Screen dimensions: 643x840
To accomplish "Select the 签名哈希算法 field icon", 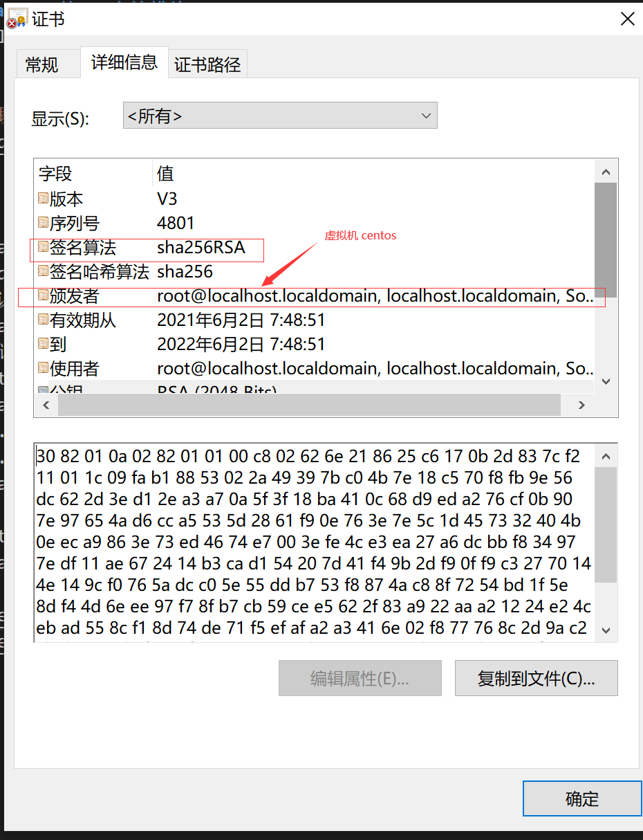I will [43, 272].
